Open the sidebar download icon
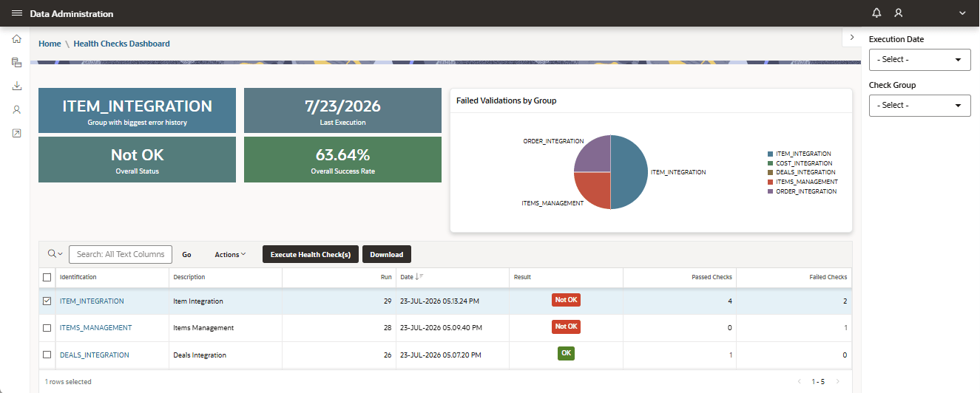The image size is (980, 393). tap(16, 86)
